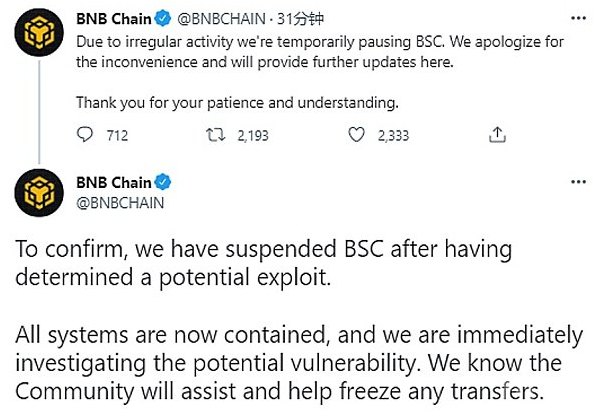The height and width of the screenshot is (413, 613).
Task: Open more options menu on the second tweet
Action: (x=577, y=183)
